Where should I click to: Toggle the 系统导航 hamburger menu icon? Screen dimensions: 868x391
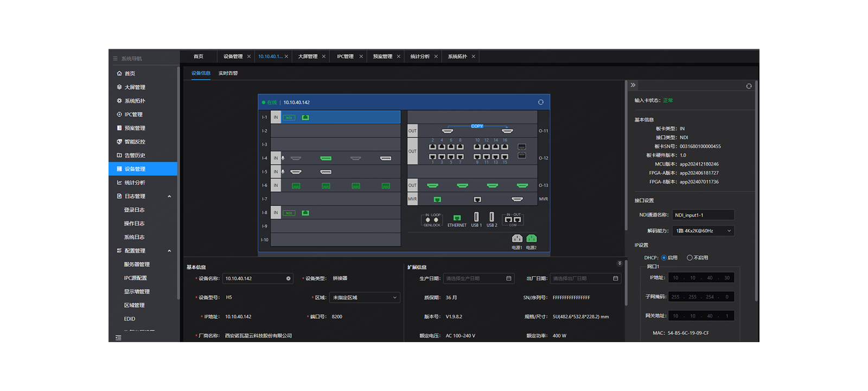point(115,59)
